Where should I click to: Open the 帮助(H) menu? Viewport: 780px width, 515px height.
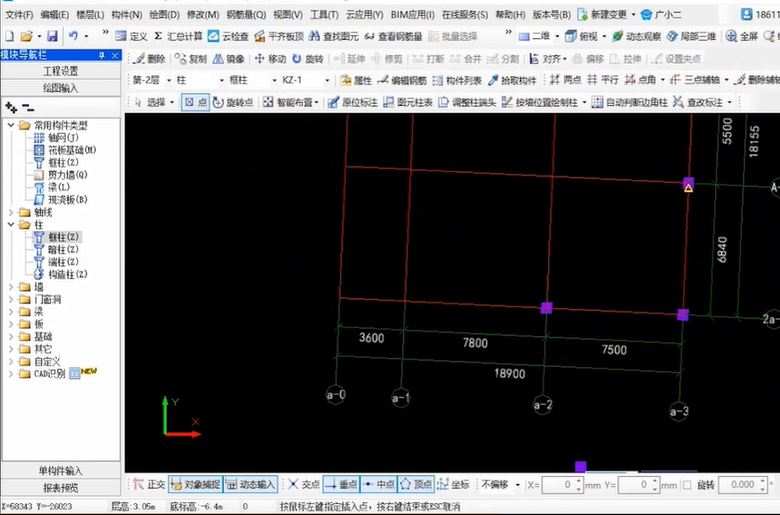click(510, 15)
